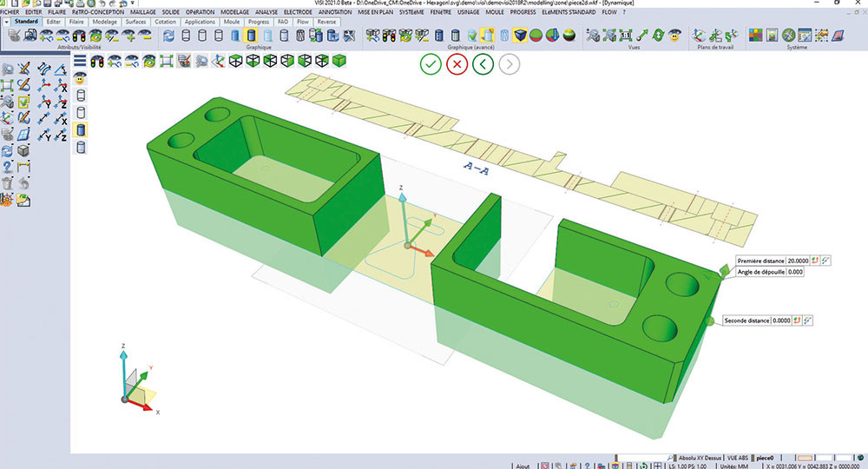Screen dimensions: 868x469
Task: Click the first work plane axes icon in Plans de travail
Action: [x=699, y=36]
